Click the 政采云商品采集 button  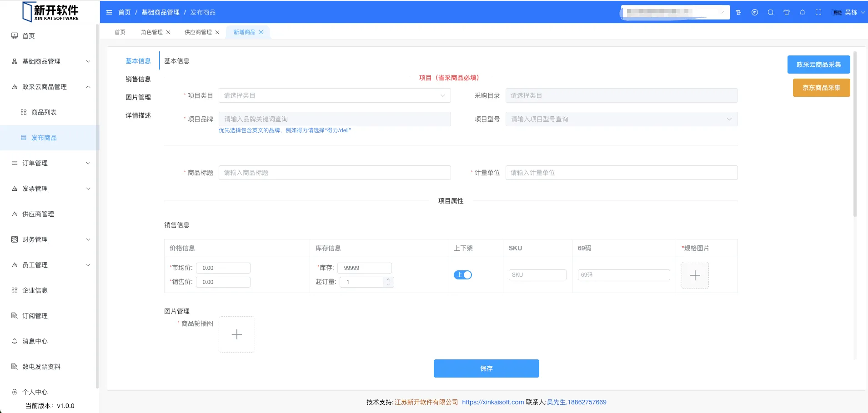tap(818, 65)
